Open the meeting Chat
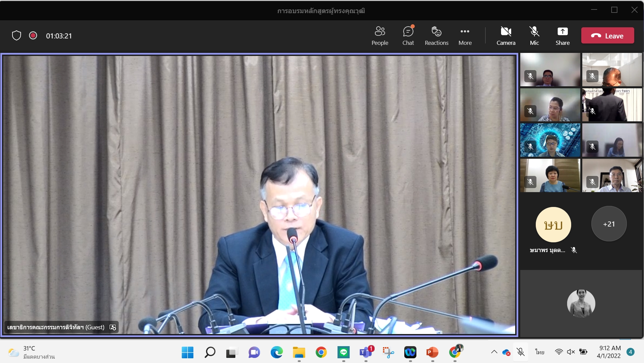The image size is (644, 363). [x=408, y=35]
